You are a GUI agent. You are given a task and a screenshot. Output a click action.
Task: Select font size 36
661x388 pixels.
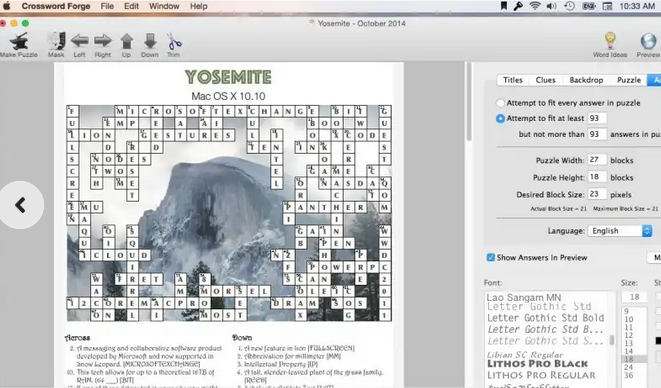tap(629, 375)
